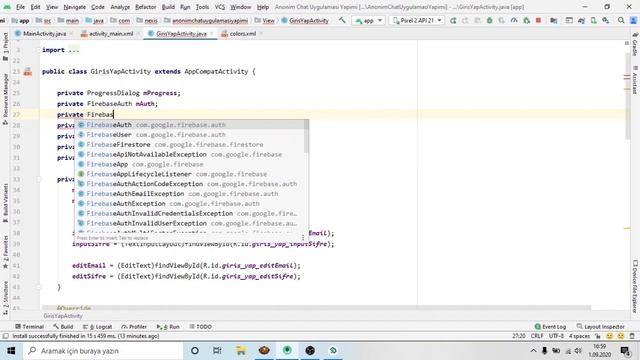640x360 pixels.
Task: Open the Build menu
Action: pos(168,7)
